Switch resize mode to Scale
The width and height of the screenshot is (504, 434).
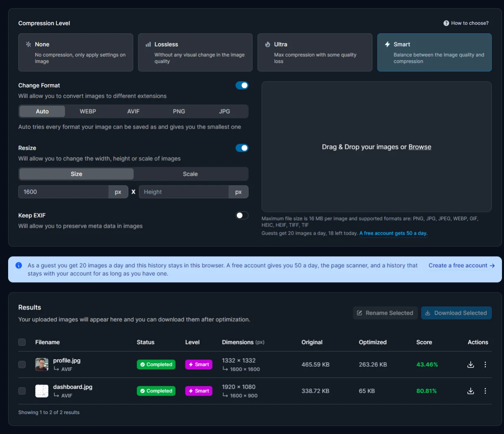point(190,174)
